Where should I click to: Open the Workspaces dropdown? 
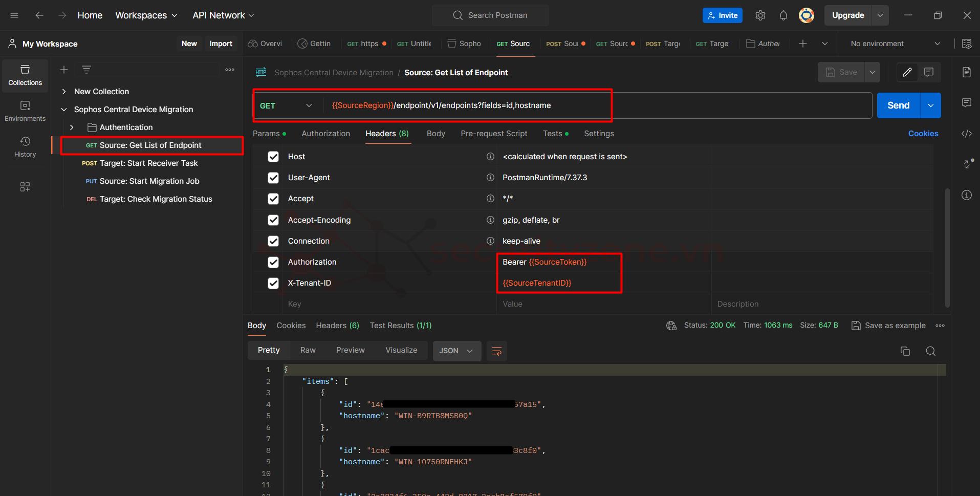[x=146, y=15]
